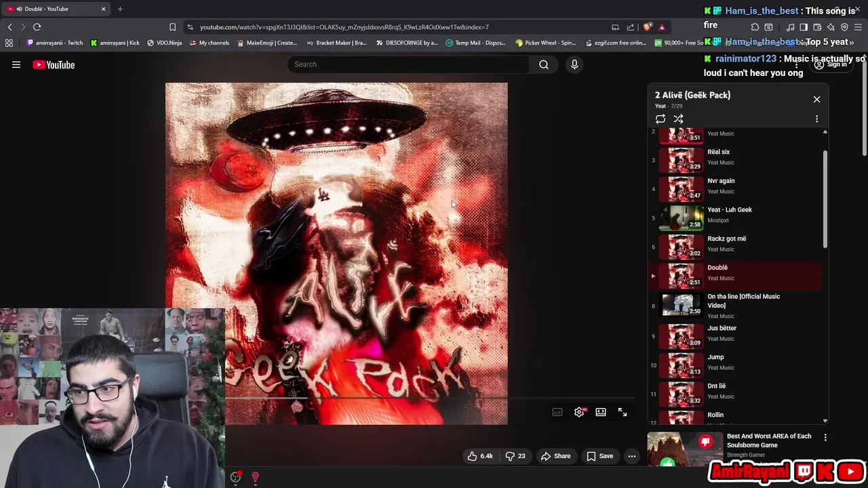The width and height of the screenshot is (868, 488).
Task: Open Picker Wheel bookmark
Action: coord(545,43)
